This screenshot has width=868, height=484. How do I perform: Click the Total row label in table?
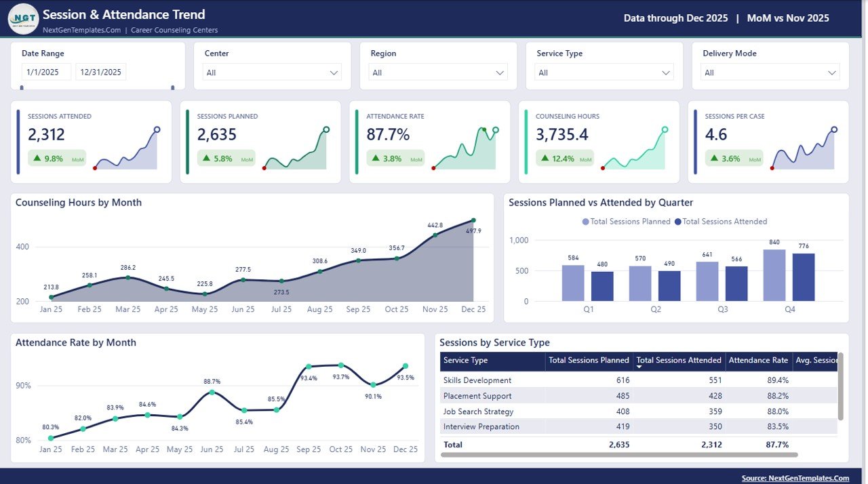tap(453, 445)
